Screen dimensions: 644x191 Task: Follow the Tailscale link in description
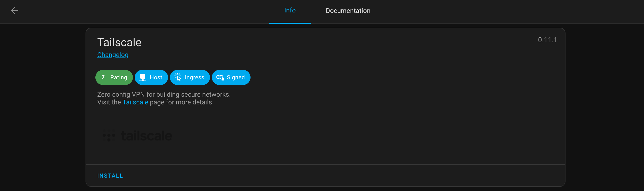coord(135,102)
